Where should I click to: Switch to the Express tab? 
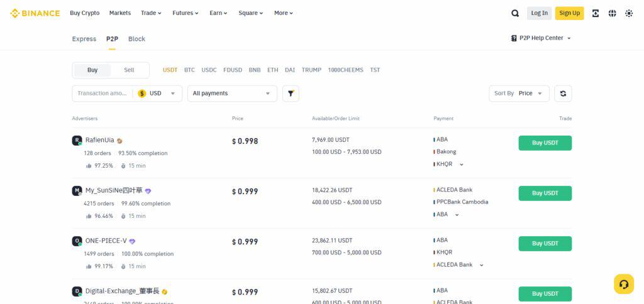point(84,39)
